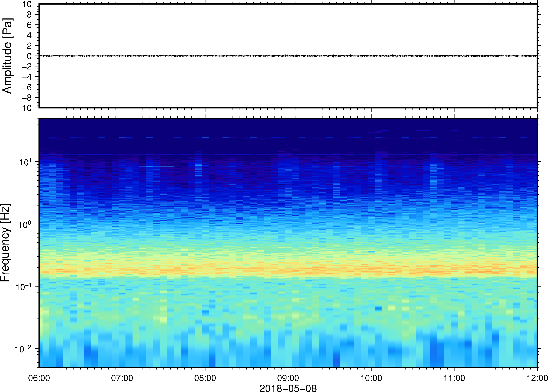Image resolution: width=548 pixels, height=392 pixels.
Task: Click the 10⁻¹ frequency tick label
Action: (24, 287)
